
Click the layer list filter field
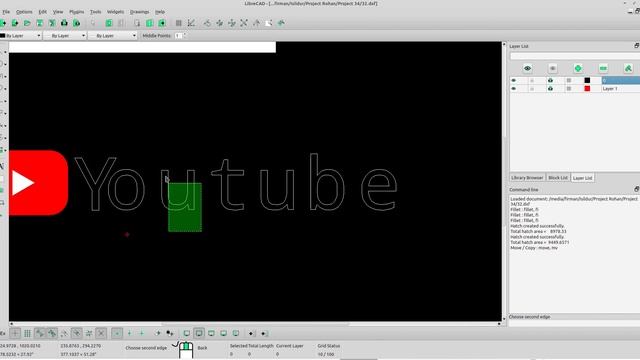(575, 56)
